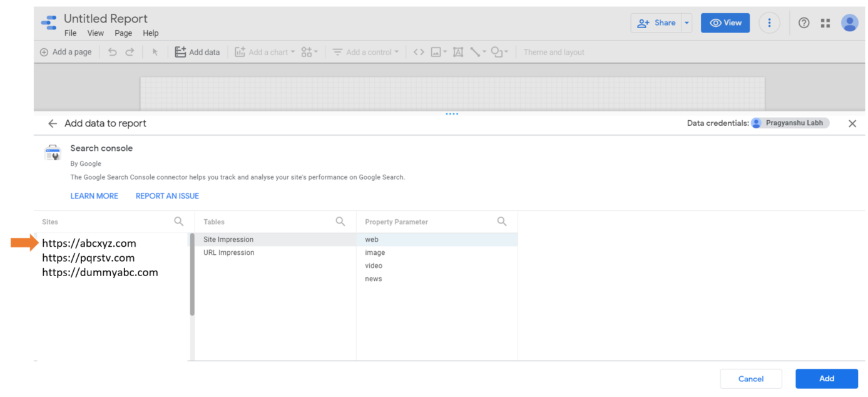Open the REPORT AN ISSUE link
The width and height of the screenshot is (868, 397).
pyautogui.click(x=167, y=196)
